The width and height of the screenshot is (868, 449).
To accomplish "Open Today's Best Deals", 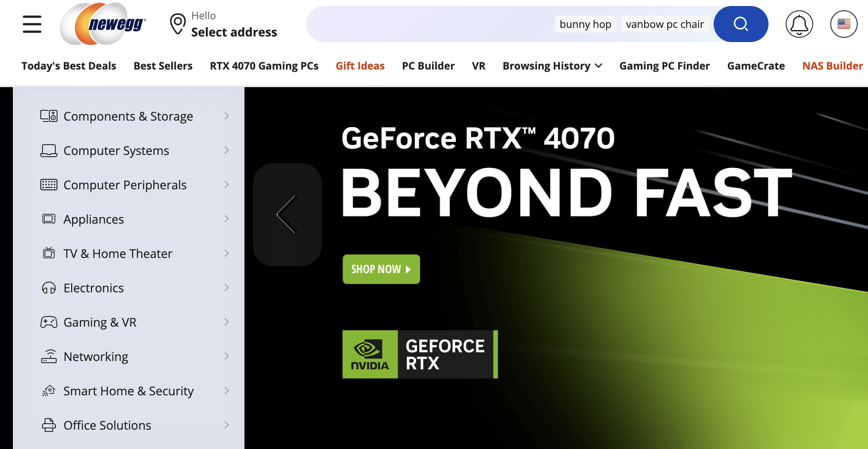I will (69, 66).
